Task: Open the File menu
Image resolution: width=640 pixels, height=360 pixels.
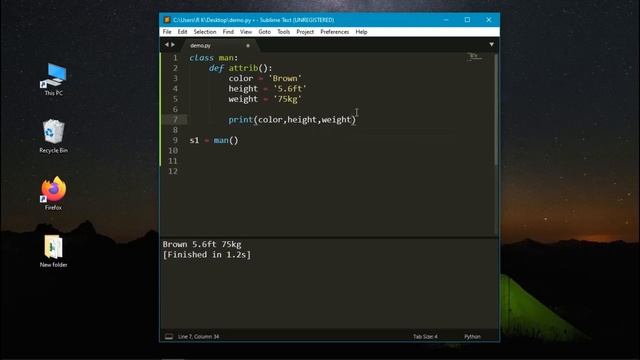Action: (x=167, y=32)
